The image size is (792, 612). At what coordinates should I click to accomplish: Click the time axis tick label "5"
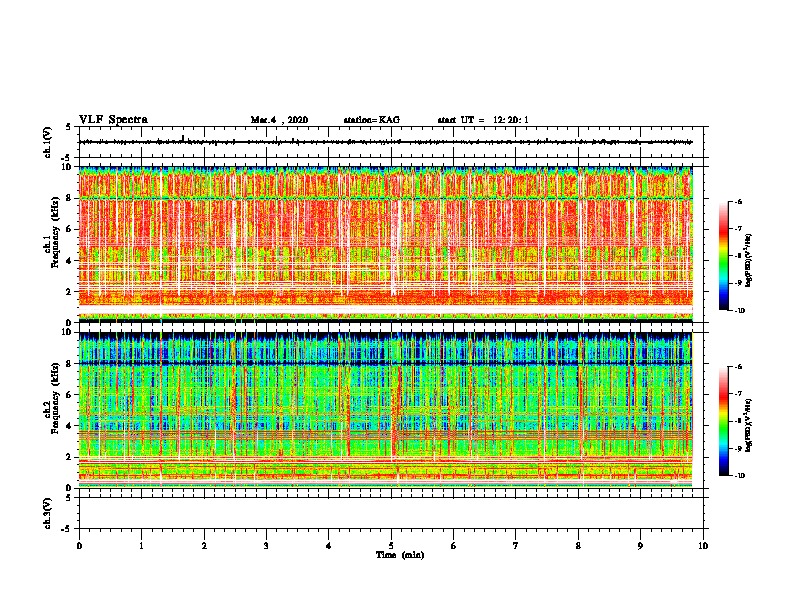click(391, 546)
